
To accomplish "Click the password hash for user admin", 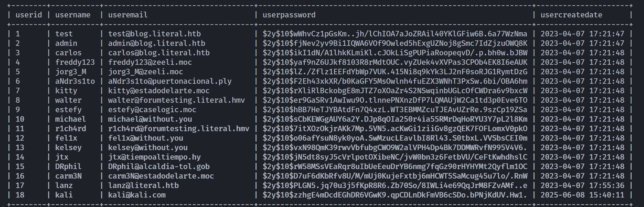I will 395,43.
